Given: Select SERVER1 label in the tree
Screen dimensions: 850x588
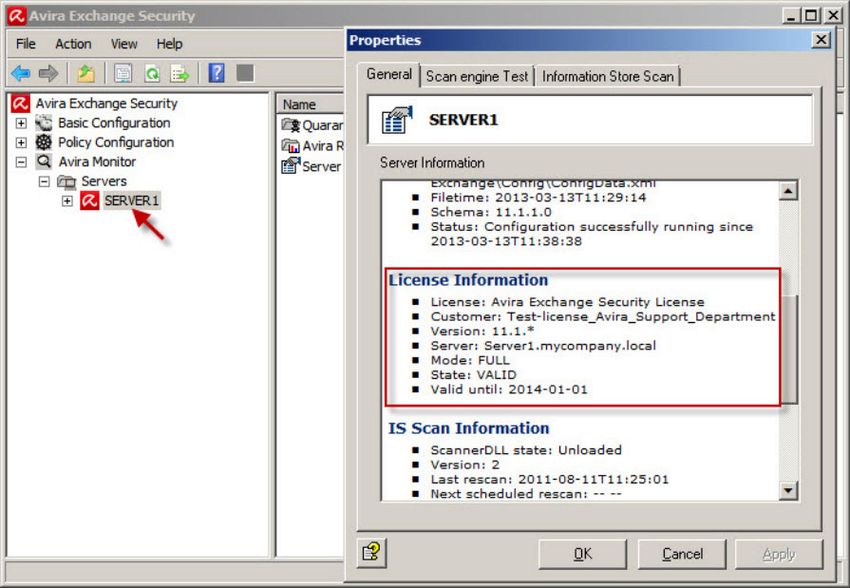Looking at the screenshot, I should point(131,201).
